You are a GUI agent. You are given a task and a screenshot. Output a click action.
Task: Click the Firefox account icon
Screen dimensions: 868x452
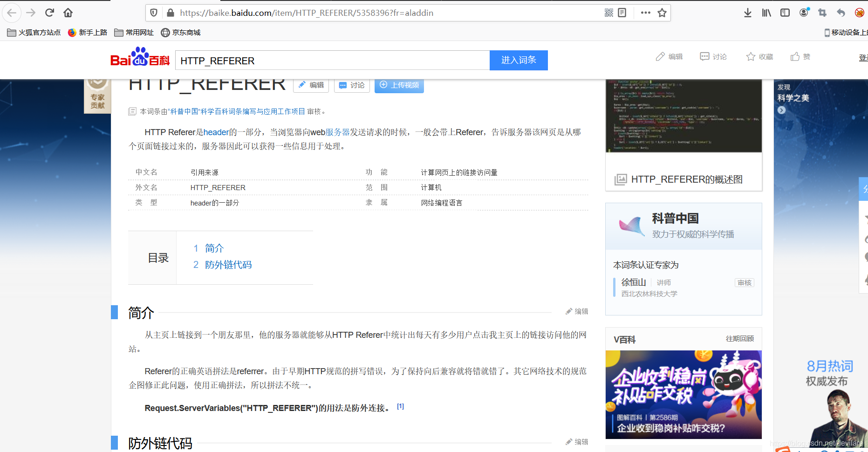pyautogui.click(x=803, y=13)
